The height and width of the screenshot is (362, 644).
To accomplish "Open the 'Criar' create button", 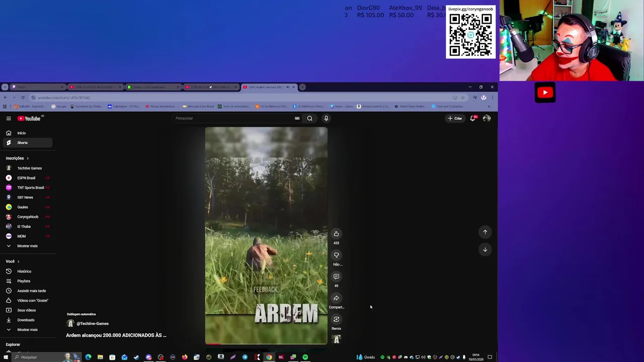I will pyautogui.click(x=455, y=118).
